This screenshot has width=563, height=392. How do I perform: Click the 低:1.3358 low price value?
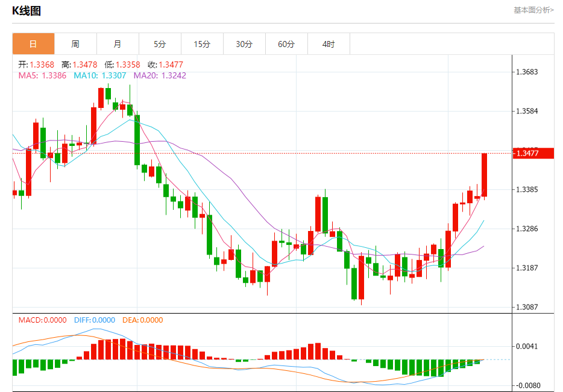122,65
